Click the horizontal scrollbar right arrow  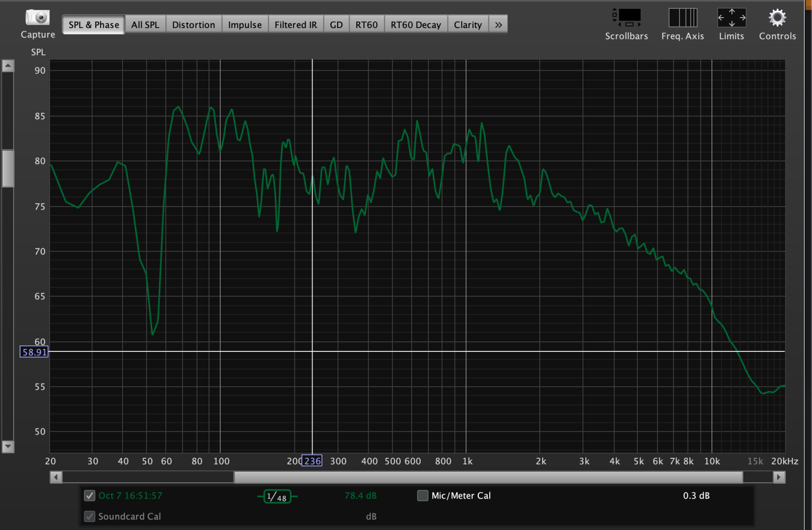click(779, 477)
